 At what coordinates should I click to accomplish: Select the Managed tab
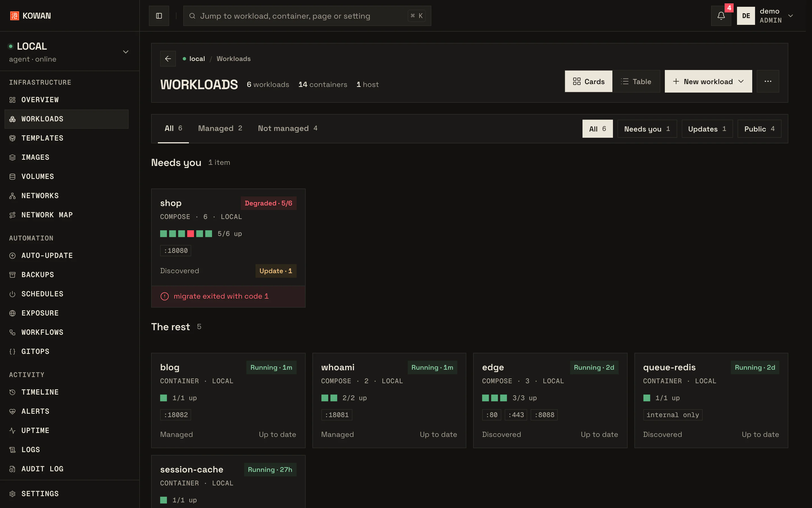click(220, 128)
